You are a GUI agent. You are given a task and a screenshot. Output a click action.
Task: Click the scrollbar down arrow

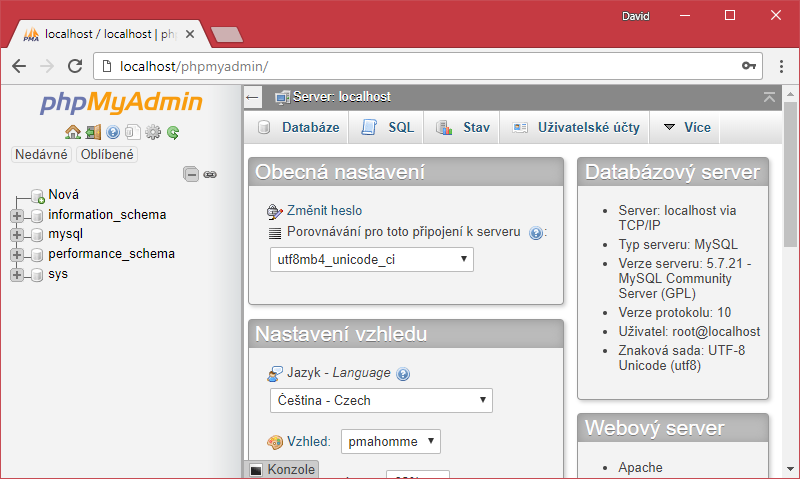point(790,469)
